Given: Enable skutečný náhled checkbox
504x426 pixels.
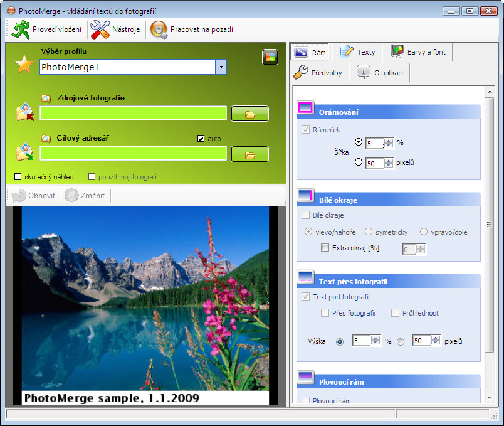Looking at the screenshot, I should coord(18,177).
